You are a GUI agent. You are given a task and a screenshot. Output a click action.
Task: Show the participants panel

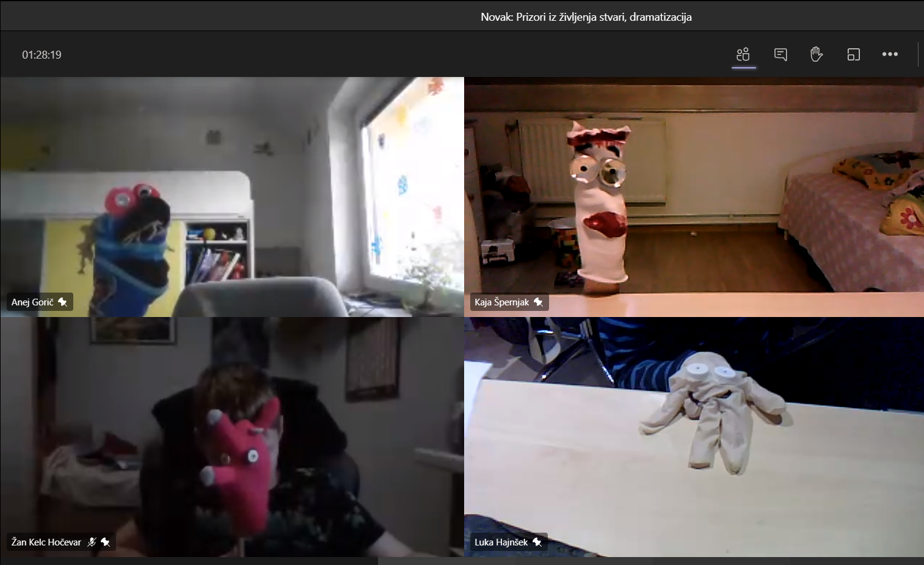[x=743, y=54]
